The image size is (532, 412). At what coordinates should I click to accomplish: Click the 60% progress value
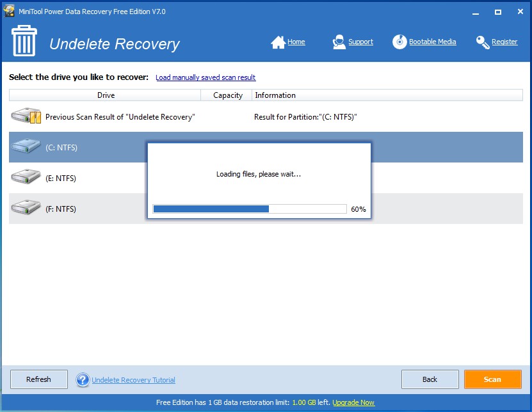coord(359,209)
